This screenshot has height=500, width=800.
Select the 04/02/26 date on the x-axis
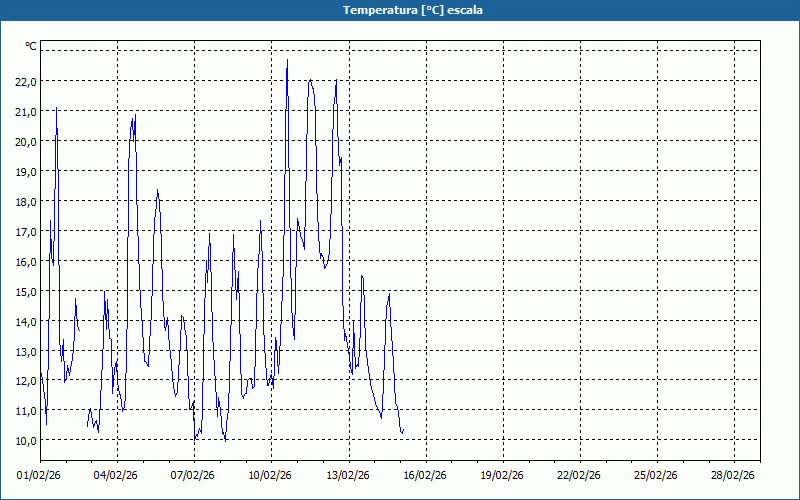coord(116,475)
